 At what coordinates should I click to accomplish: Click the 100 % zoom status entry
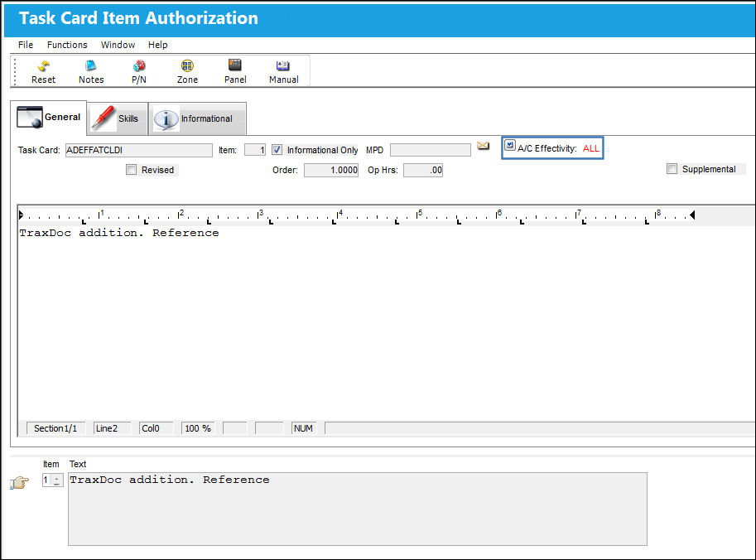click(x=198, y=428)
